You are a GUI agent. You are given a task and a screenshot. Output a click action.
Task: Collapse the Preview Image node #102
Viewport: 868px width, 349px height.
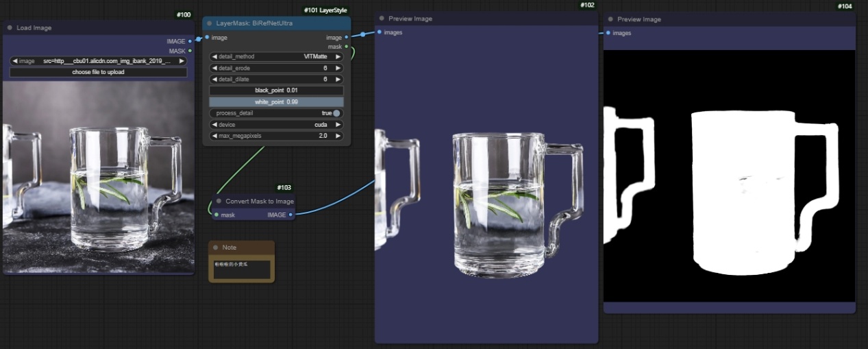[x=382, y=19]
